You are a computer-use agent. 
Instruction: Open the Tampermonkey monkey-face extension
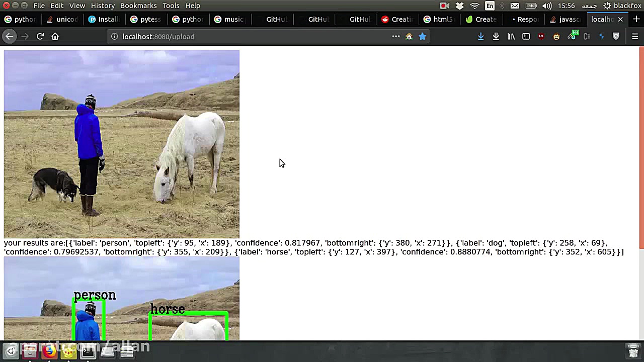pos(556,36)
